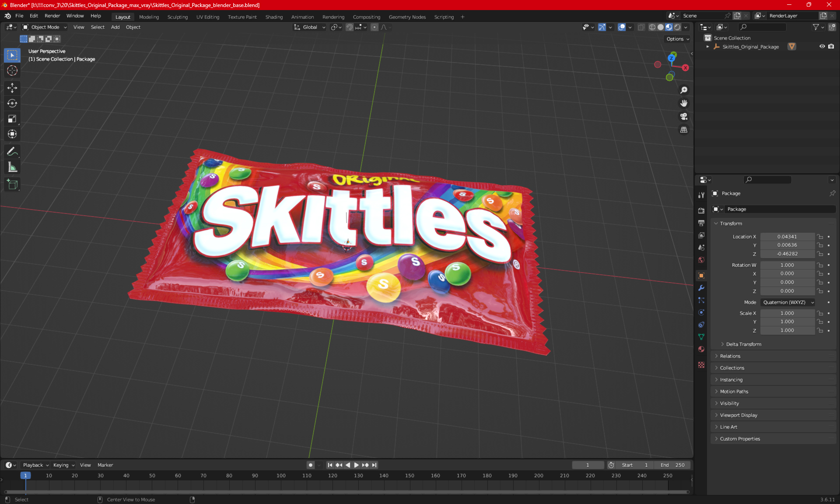
Task: Open the Render menu
Action: pos(52,16)
